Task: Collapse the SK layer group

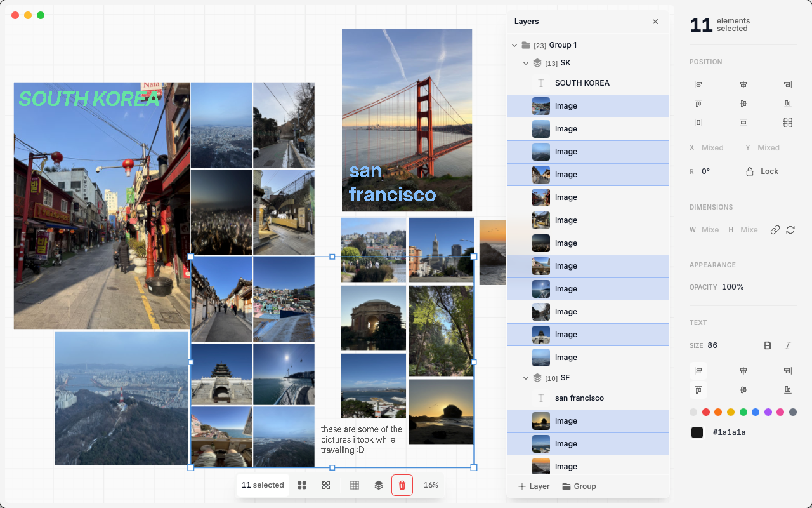Action: tap(526, 63)
